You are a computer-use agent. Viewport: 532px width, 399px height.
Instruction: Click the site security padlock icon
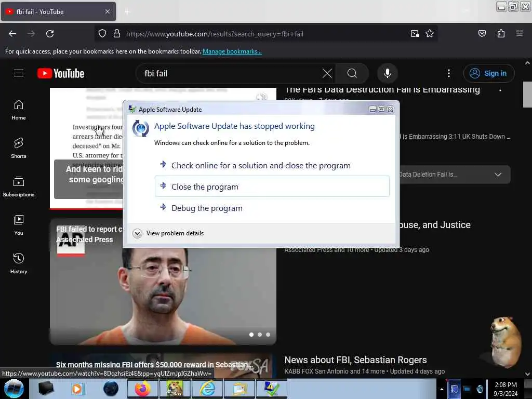117,34
